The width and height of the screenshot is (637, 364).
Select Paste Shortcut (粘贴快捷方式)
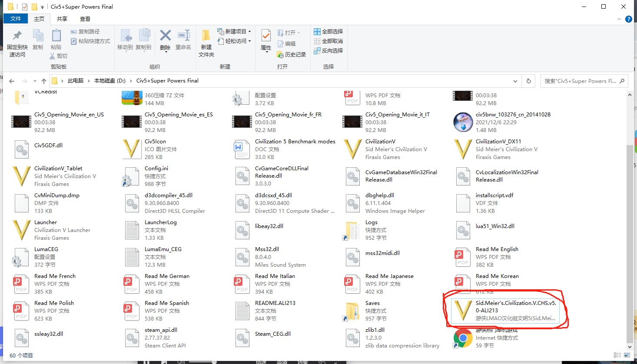tap(90, 41)
